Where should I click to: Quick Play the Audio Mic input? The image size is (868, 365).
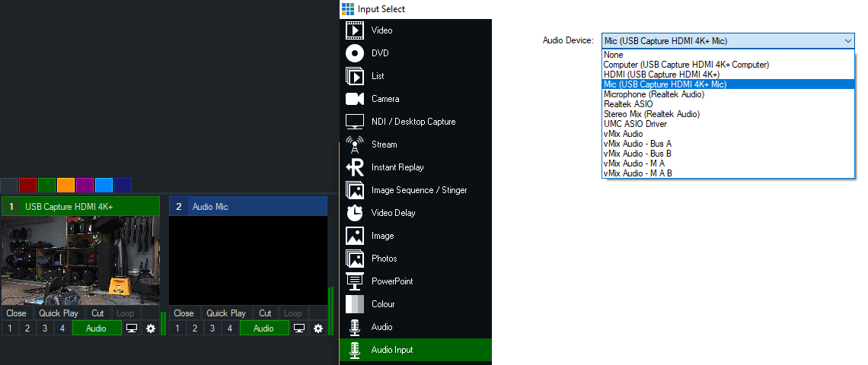pos(226,313)
